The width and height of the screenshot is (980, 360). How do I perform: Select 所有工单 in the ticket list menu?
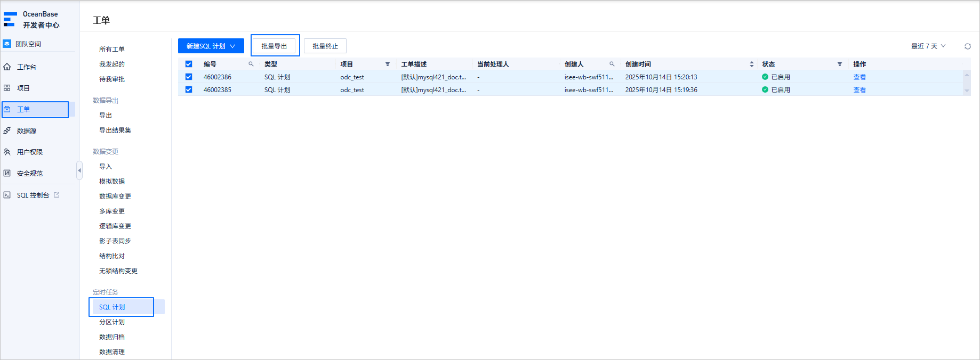(x=112, y=49)
